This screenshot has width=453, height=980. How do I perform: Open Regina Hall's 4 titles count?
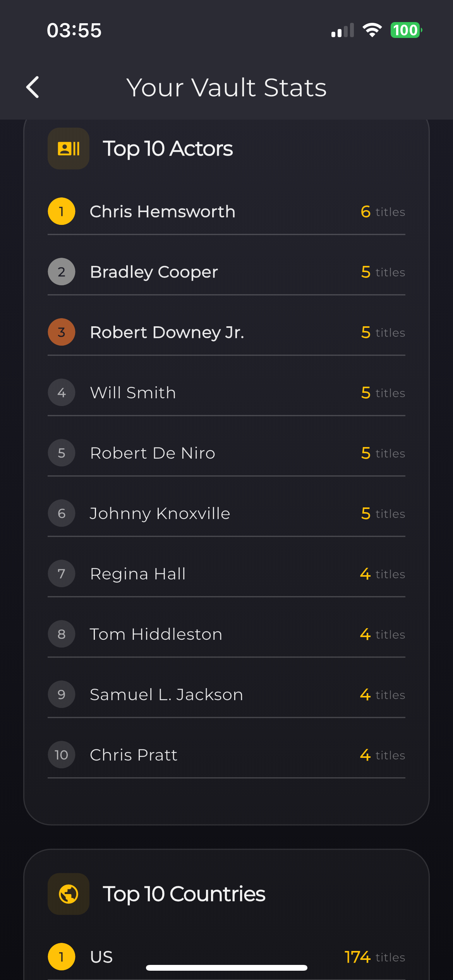pos(382,574)
